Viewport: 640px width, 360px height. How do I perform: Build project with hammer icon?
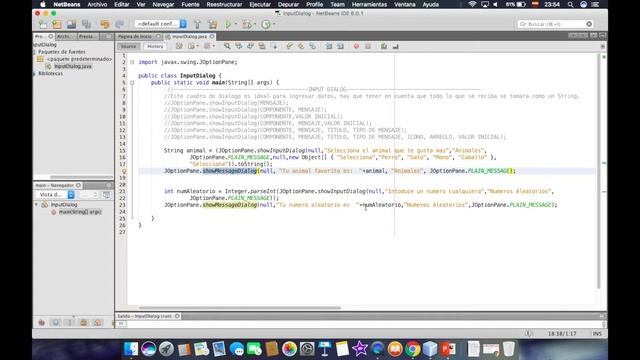point(198,24)
